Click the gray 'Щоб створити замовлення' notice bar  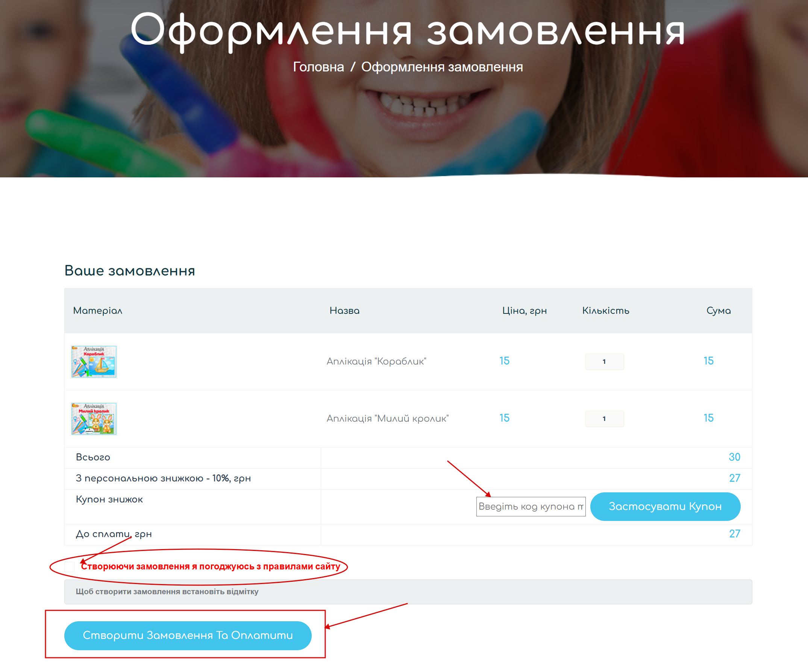pos(408,592)
